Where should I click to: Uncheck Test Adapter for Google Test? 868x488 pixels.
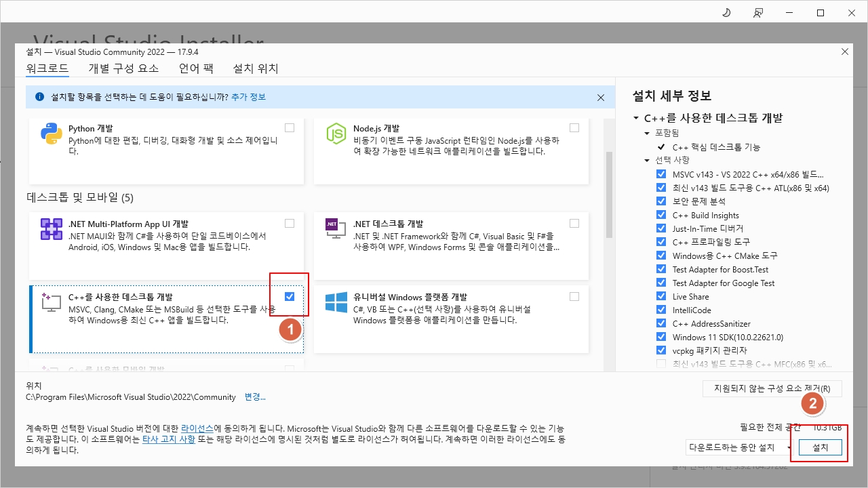click(661, 283)
